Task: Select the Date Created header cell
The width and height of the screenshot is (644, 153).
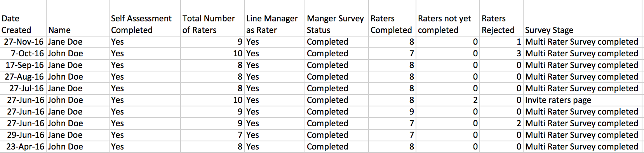Action: [x=23, y=18]
